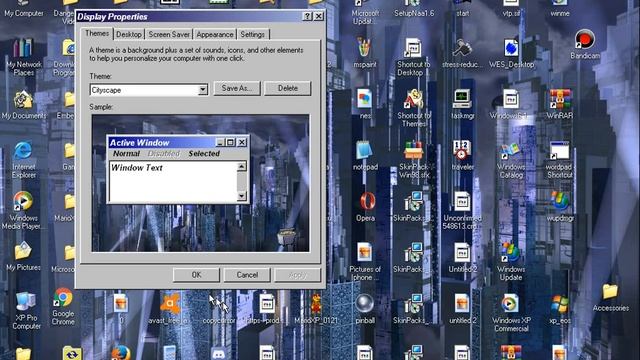640x360 pixels.
Task: Select the Internet Explorer icon
Action: point(23,160)
